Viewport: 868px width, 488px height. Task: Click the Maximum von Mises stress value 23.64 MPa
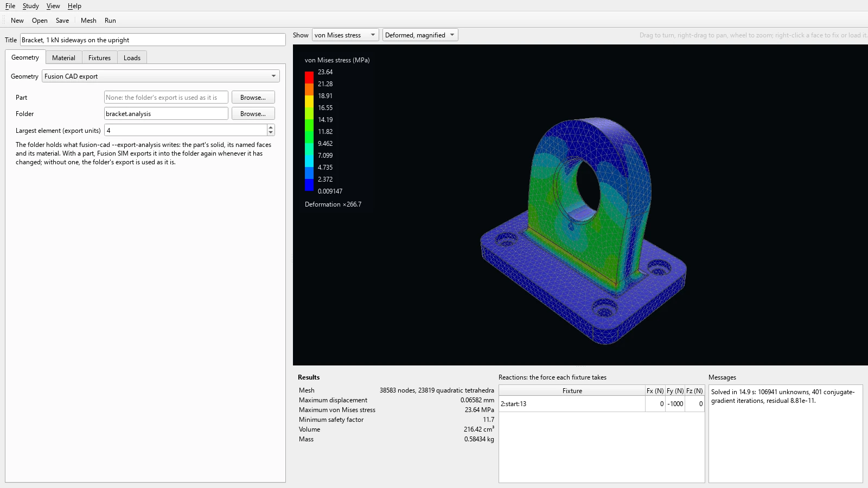point(479,410)
